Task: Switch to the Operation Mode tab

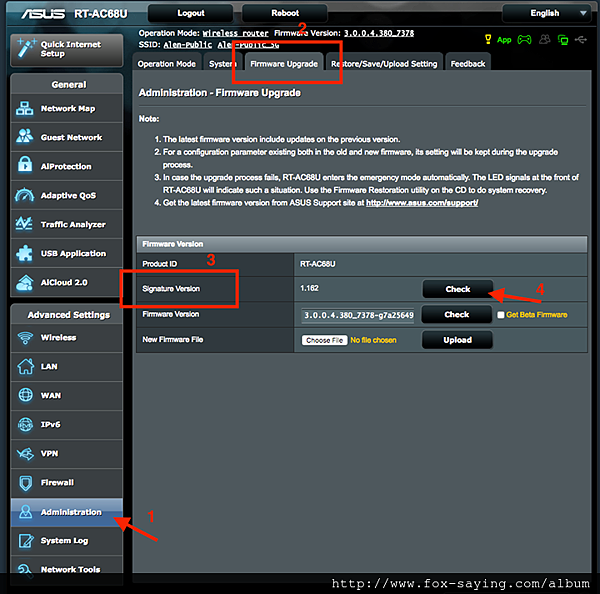Action: [167, 64]
